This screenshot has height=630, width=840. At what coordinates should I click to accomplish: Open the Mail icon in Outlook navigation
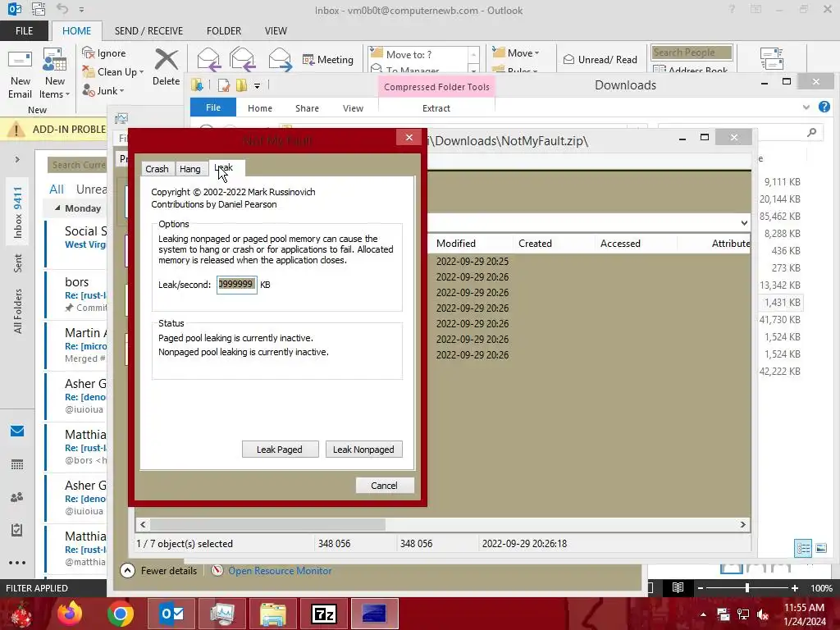pos(17,431)
